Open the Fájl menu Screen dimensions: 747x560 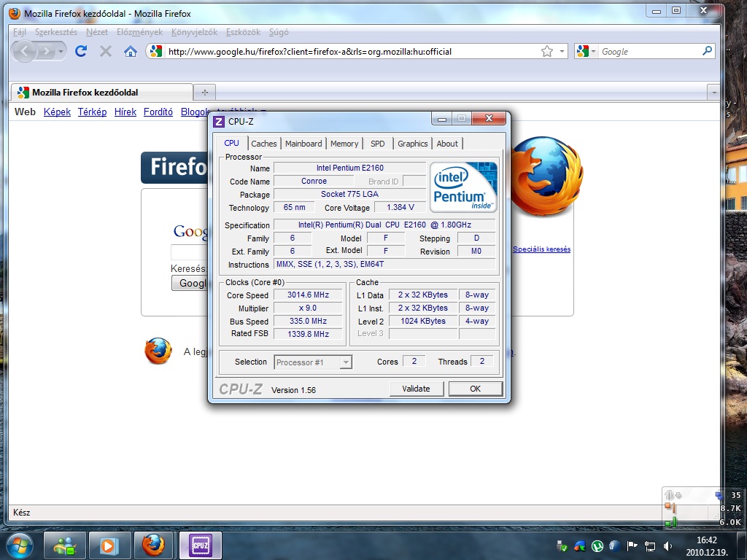(20, 32)
